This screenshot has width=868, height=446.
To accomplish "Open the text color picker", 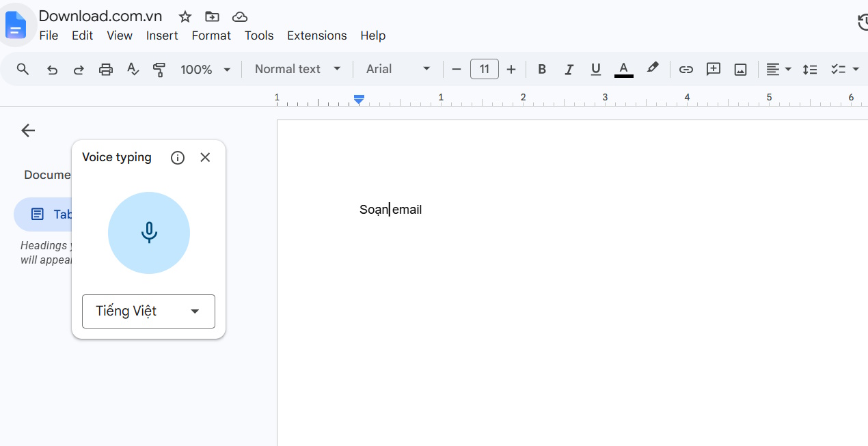I will pos(623,69).
